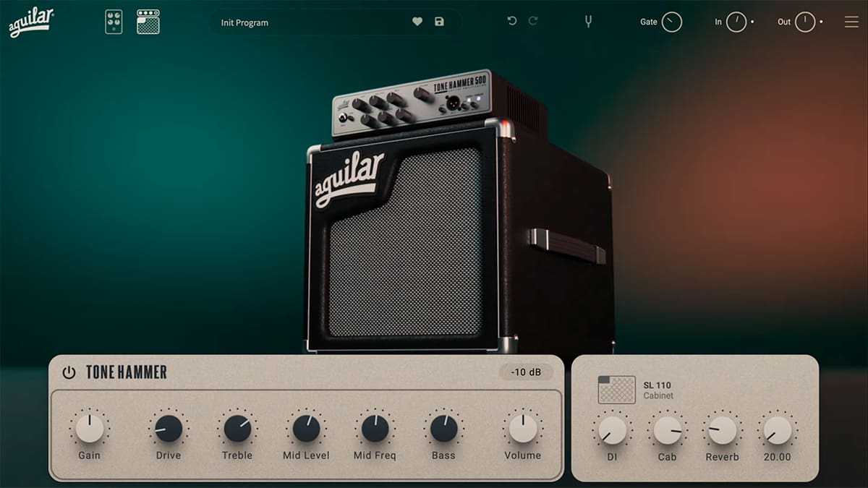Toggle the Tone Hammer power button
Screen dimensions: 868x488
69,373
